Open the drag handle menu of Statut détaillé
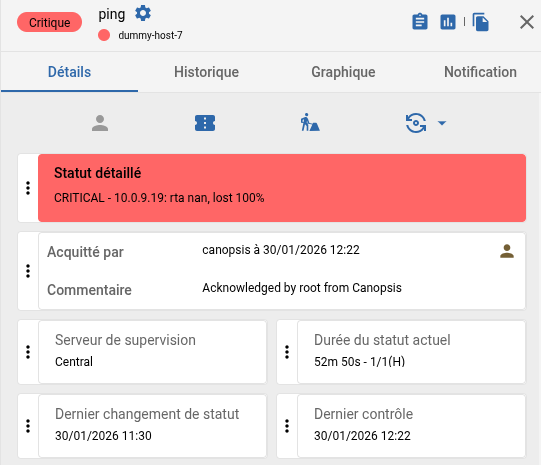 (x=28, y=188)
